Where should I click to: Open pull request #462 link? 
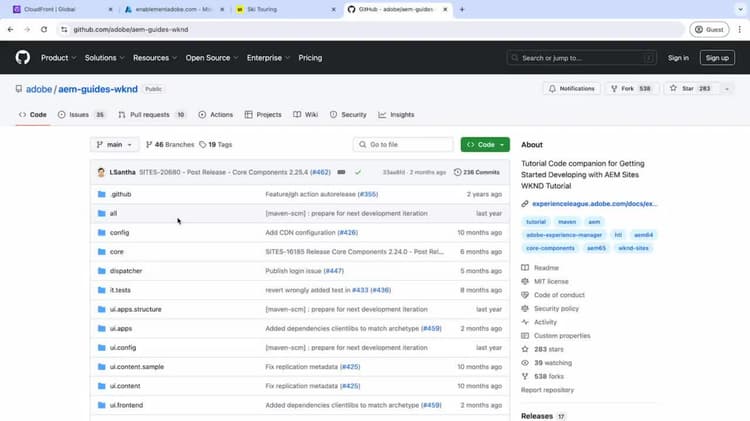pos(320,172)
